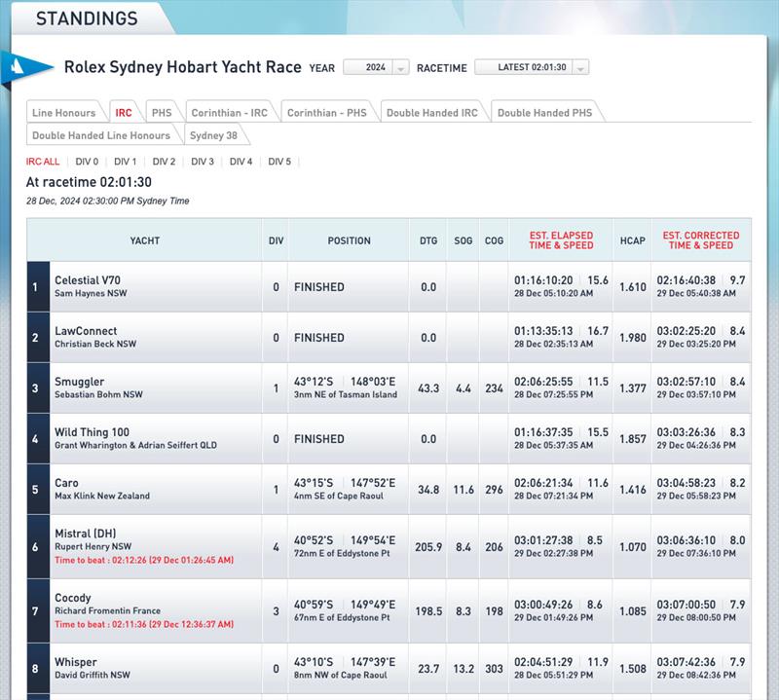Open the Double Handed IRC tab
Viewport: 779px width, 700px height.
tap(431, 113)
